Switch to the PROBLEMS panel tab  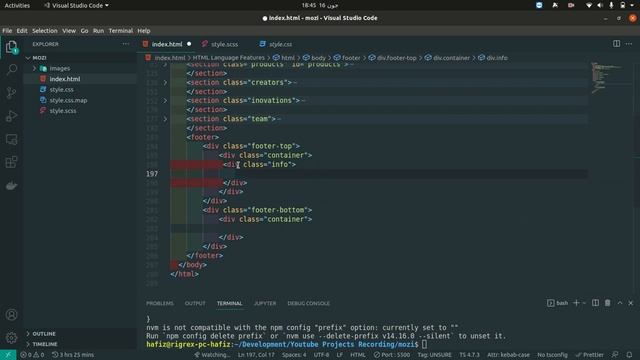coord(160,303)
